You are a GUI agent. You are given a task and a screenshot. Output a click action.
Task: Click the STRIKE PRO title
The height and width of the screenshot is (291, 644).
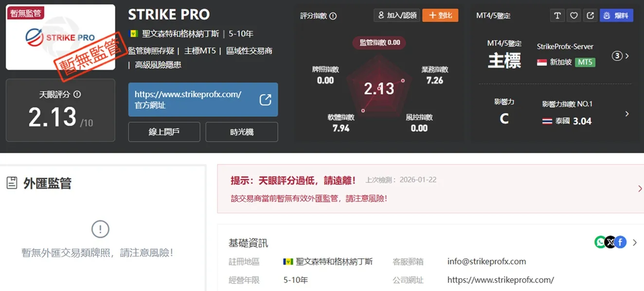pos(169,15)
